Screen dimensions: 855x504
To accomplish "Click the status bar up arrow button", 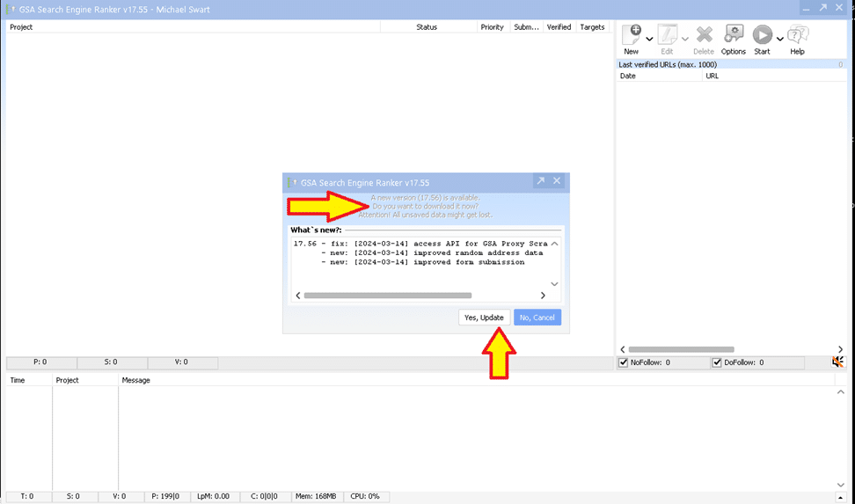I will point(840,497).
